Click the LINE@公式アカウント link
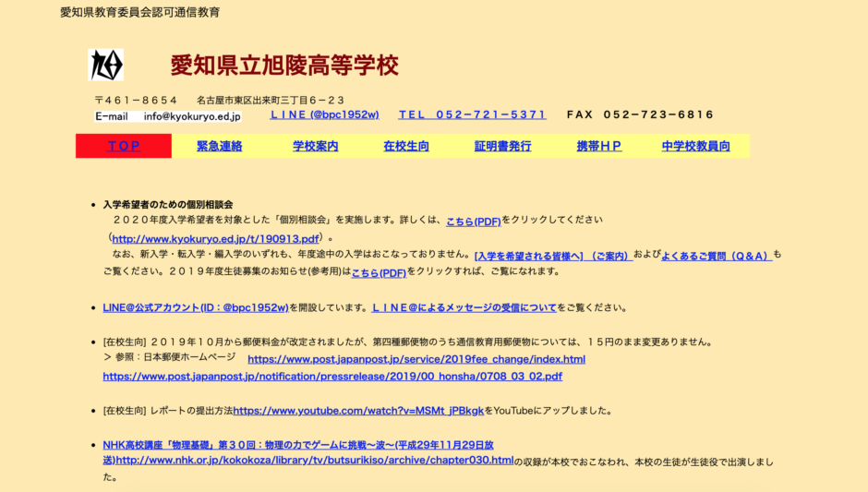This screenshot has width=868, height=492. 196,307
